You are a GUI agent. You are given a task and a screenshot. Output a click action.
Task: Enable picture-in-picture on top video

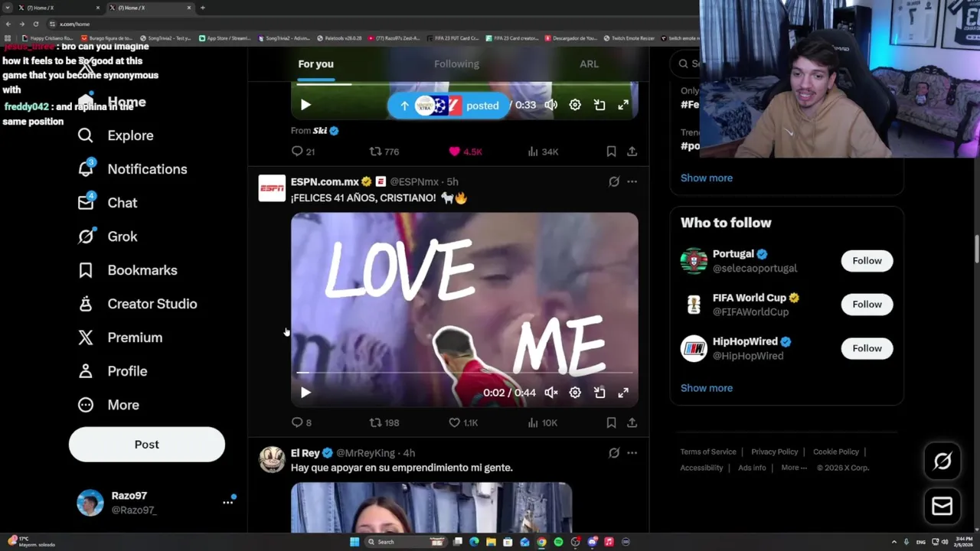pyautogui.click(x=599, y=105)
